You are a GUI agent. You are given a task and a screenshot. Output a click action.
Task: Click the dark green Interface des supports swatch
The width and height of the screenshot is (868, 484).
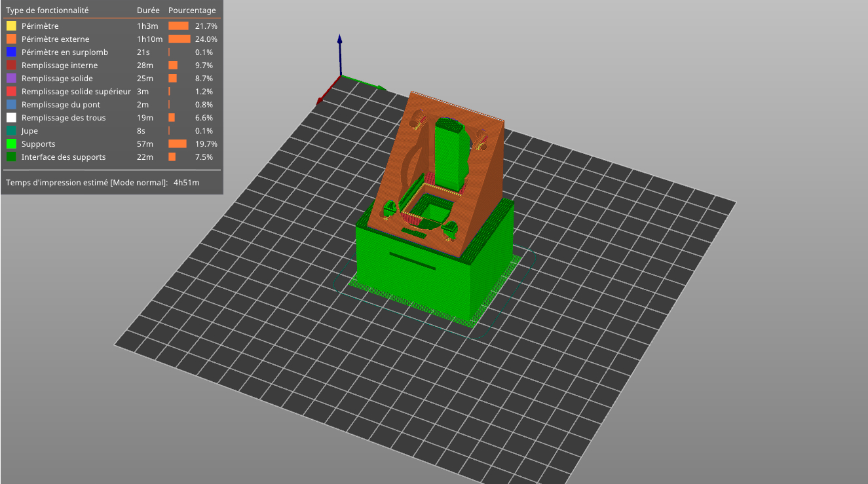[x=11, y=157]
